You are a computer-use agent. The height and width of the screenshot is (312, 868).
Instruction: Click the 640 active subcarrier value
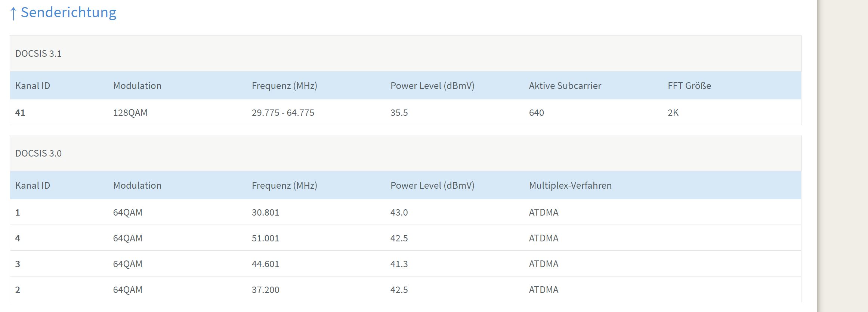(x=536, y=112)
